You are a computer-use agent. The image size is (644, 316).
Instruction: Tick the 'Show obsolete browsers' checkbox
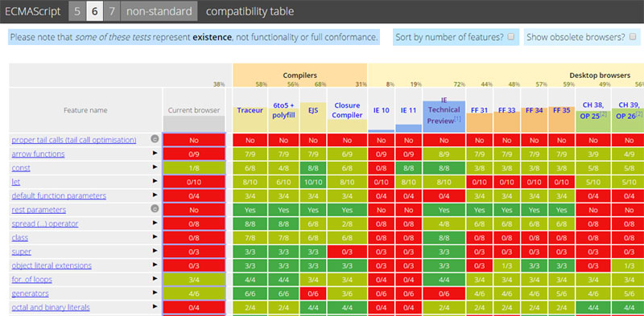click(633, 36)
